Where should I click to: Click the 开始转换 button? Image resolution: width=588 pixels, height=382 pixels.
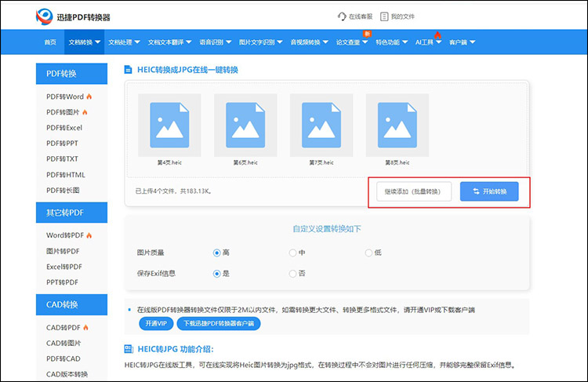(489, 191)
